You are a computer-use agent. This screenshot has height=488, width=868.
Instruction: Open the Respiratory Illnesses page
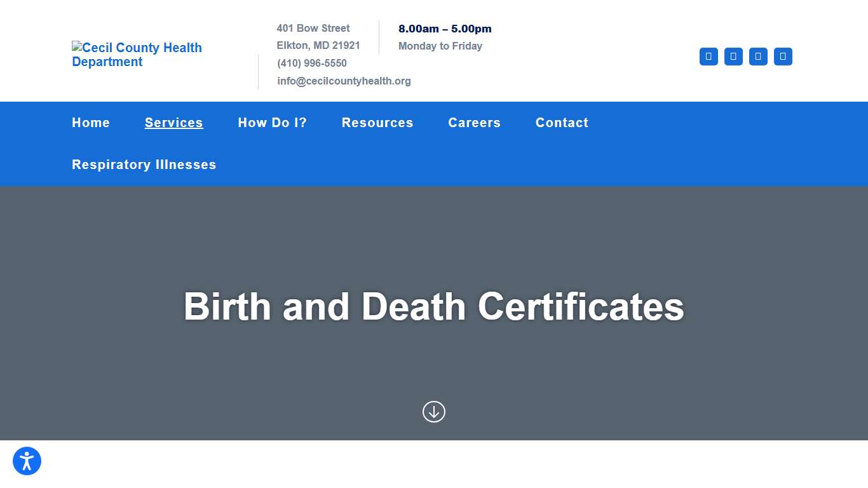[x=144, y=165]
